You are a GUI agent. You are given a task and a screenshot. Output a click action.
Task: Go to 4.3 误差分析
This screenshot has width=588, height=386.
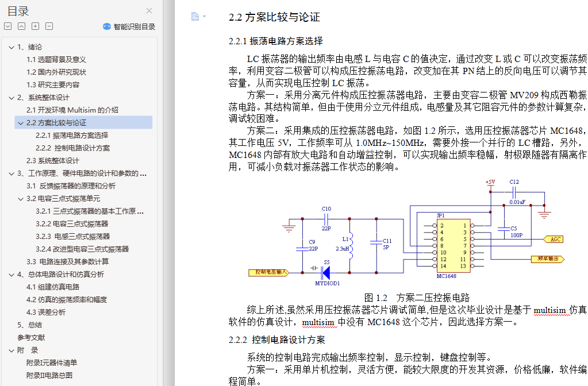coord(46,312)
